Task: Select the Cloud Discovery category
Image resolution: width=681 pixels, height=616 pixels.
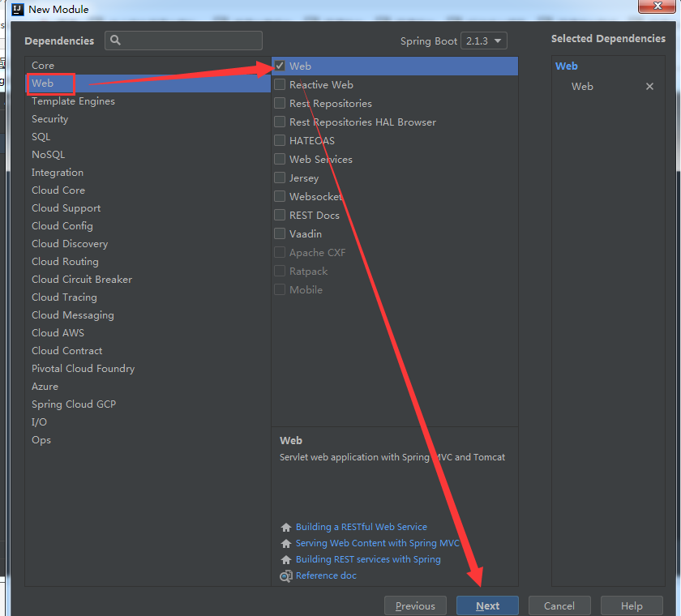Action: 148,243
